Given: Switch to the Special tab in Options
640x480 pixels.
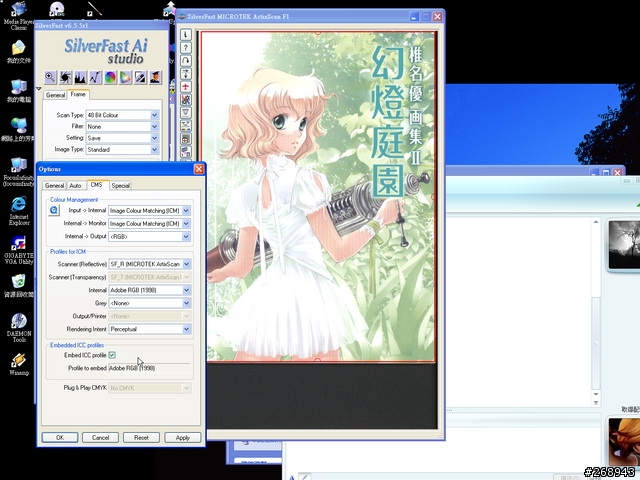Looking at the screenshot, I should pyautogui.click(x=120, y=185).
